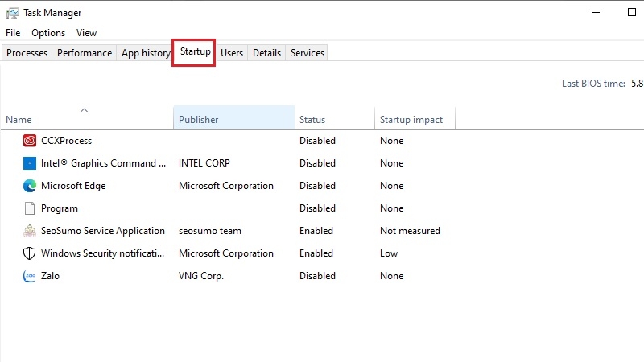This screenshot has height=362, width=644.
Task: Click CCXProcess's Disabled status
Action: [x=317, y=141]
